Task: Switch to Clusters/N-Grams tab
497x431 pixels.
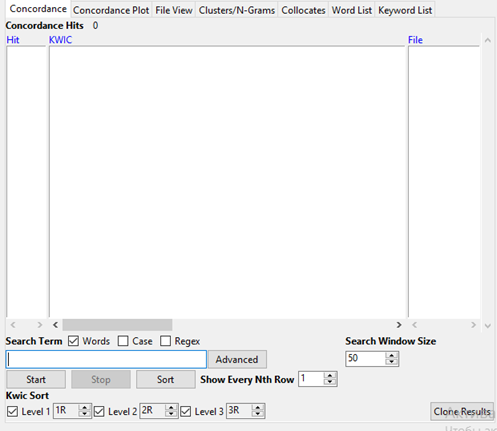Action: (237, 10)
